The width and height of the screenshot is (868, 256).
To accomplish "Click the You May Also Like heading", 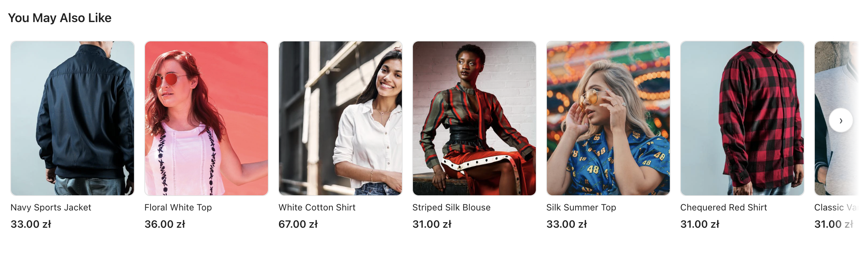I will click(x=60, y=18).
